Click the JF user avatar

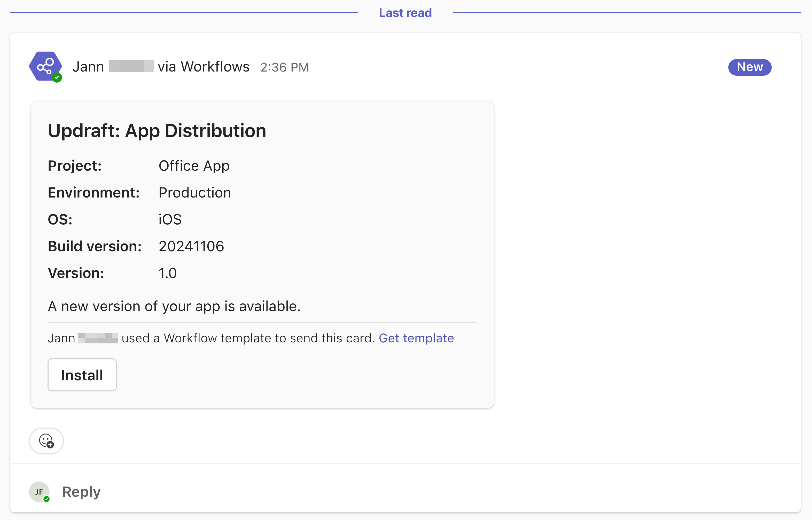tap(39, 492)
